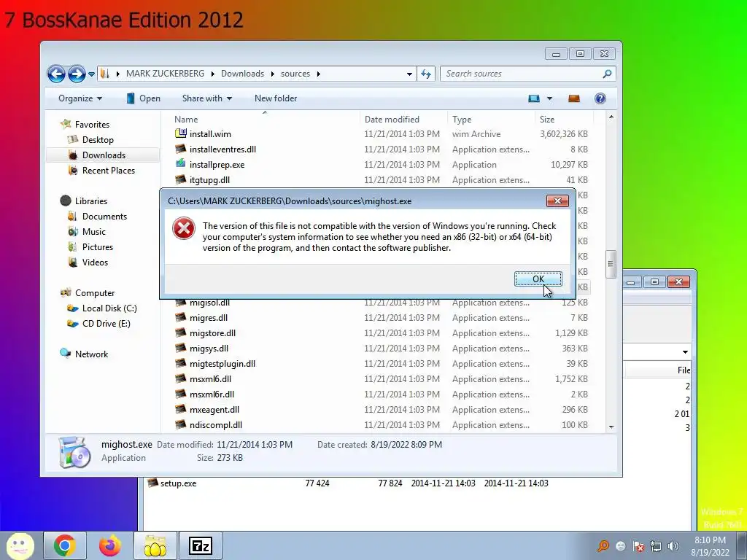Switch to 7-Zip taskbar button
Viewport: 747px width, 560px height.
pyautogui.click(x=200, y=545)
